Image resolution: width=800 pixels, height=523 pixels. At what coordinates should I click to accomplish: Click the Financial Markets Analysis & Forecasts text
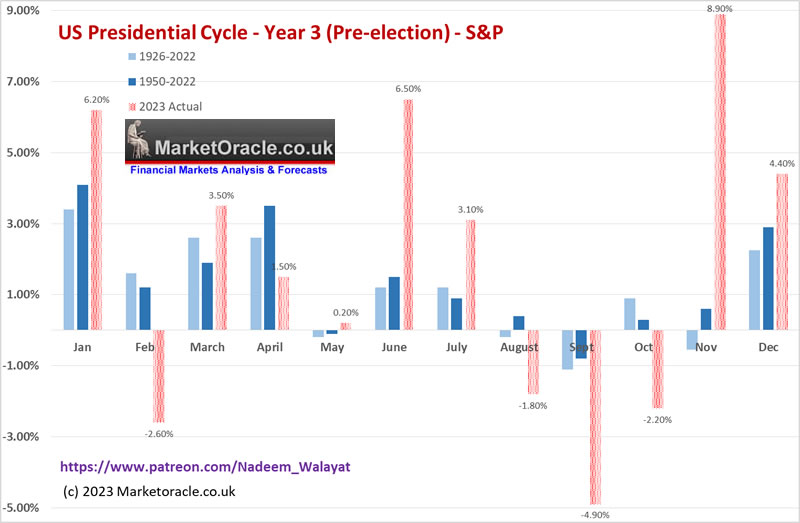click(229, 170)
